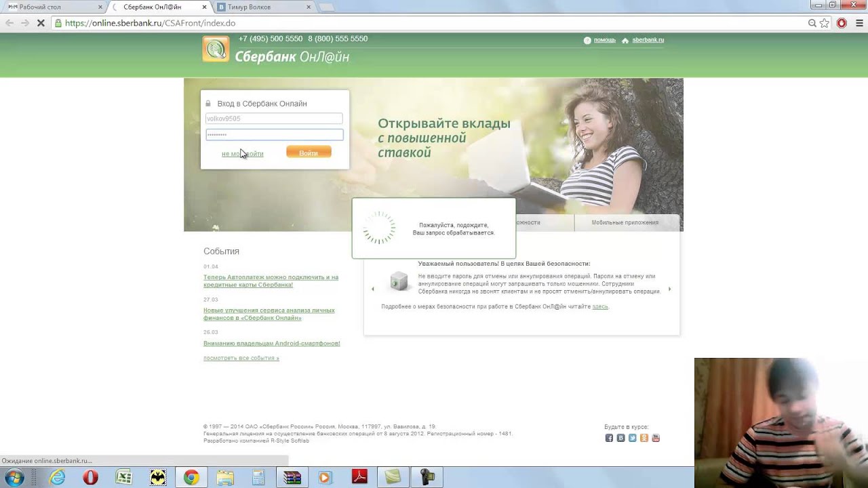Switch to the "Тимур Волков" browser tab
Viewport: 868px width, 488px height.
[x=264, y=7]
